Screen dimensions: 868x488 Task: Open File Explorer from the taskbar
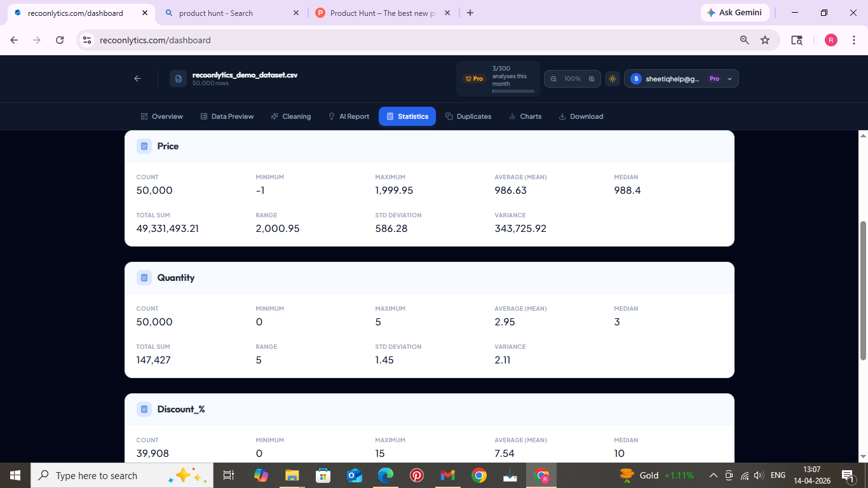(x=292, y=475)
